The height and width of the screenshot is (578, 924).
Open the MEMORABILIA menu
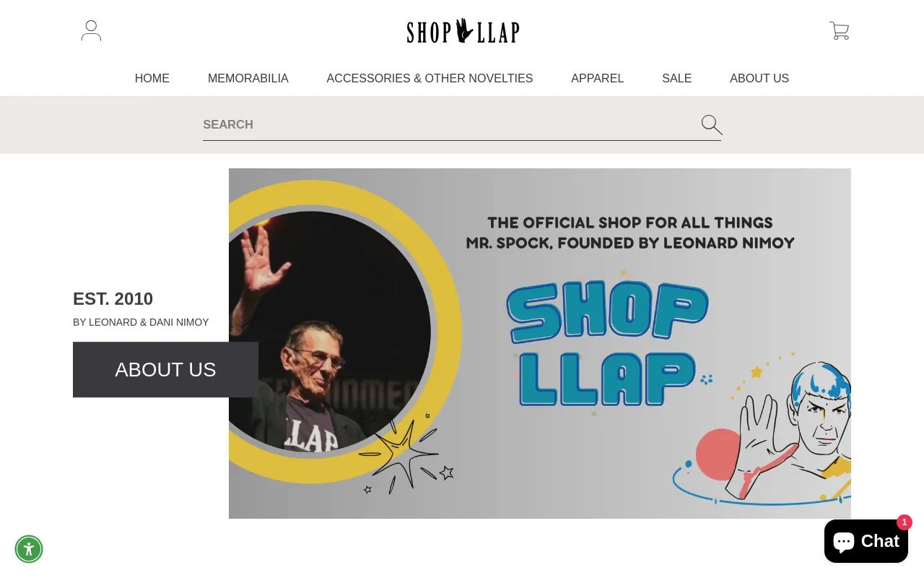(248, 78)
